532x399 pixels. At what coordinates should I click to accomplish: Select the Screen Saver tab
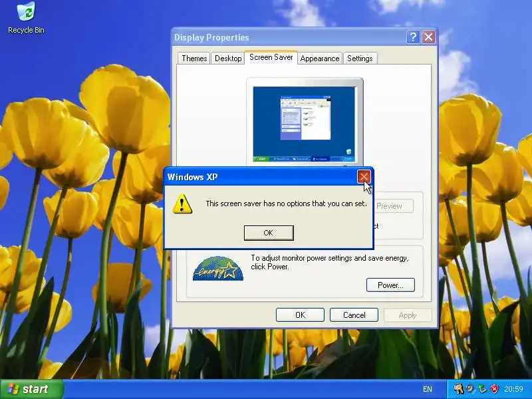coord(271,57)
